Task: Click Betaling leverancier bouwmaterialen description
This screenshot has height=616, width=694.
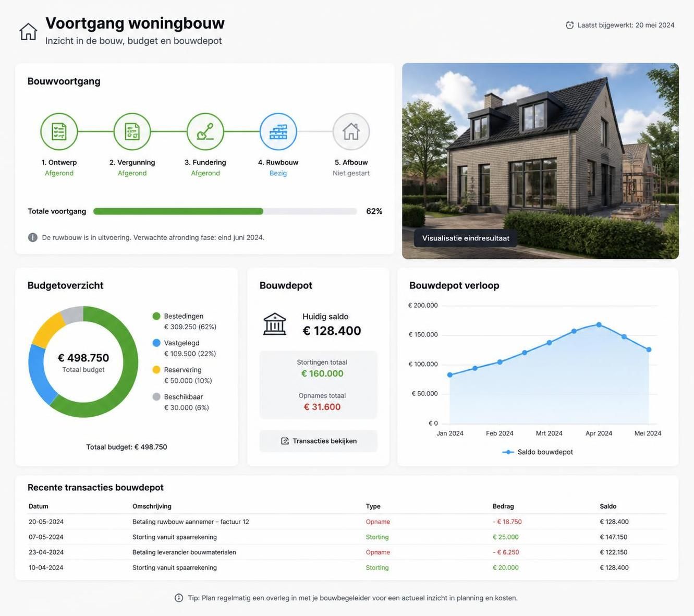Action: point(184,552)
